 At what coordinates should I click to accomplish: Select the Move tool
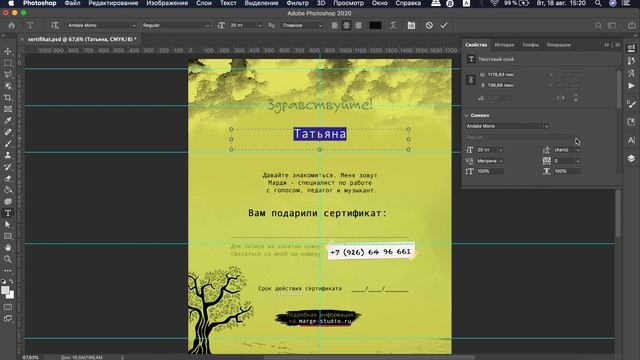point(8,51)
